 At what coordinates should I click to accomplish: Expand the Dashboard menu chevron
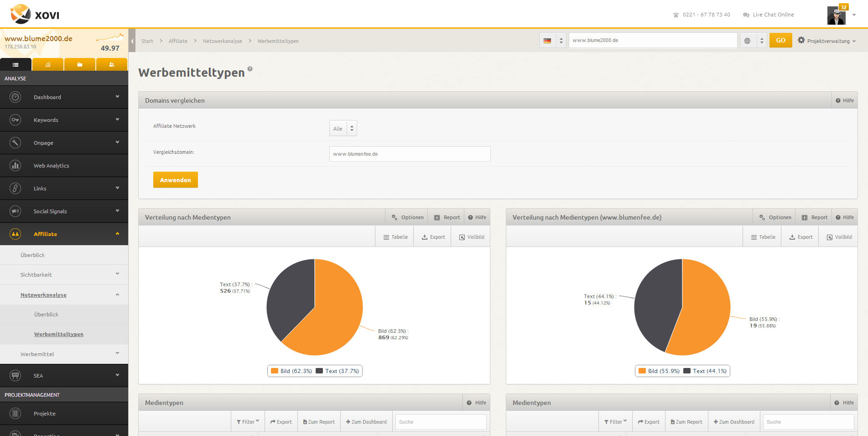click(117, 96)
